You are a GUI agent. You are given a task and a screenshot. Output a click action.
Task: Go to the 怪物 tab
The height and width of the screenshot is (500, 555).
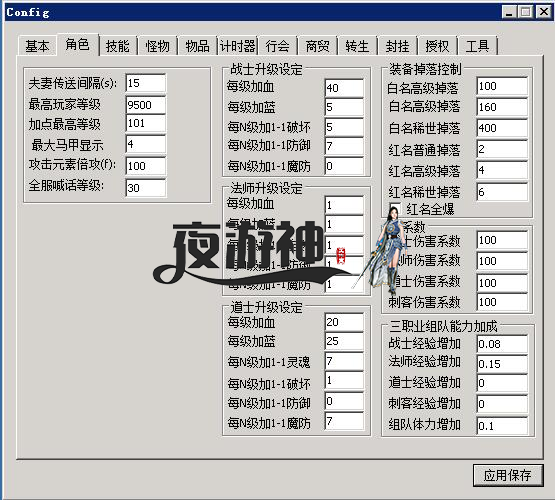tap(158, 46)
